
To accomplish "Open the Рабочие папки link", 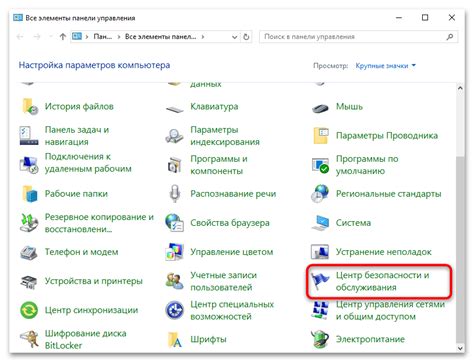I will tap(76, 194).
